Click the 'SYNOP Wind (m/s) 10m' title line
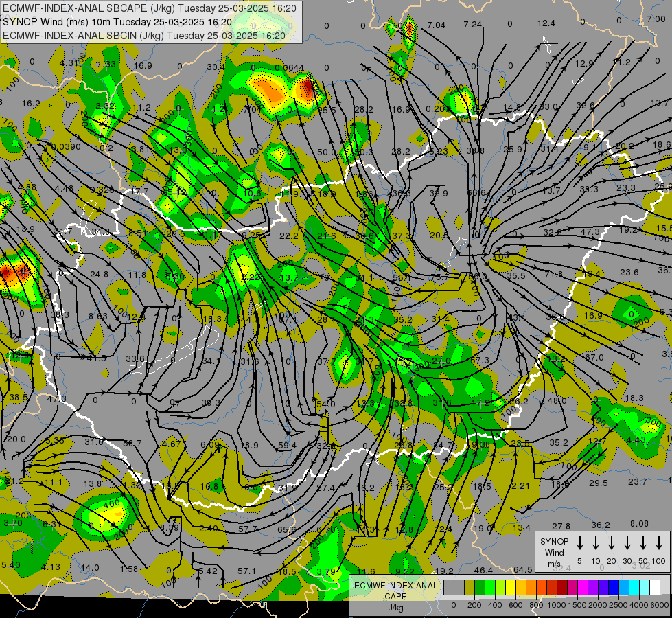 click(x=117, y=22)
